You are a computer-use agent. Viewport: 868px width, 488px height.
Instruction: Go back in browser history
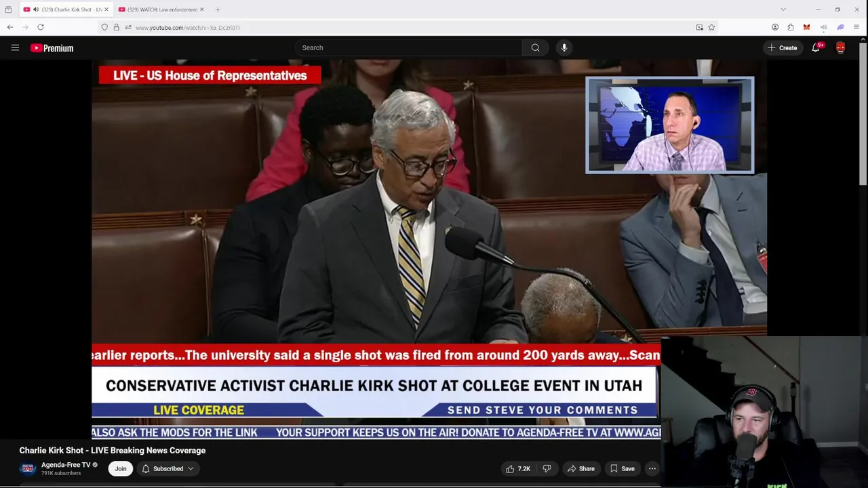(x=10, y=27)
